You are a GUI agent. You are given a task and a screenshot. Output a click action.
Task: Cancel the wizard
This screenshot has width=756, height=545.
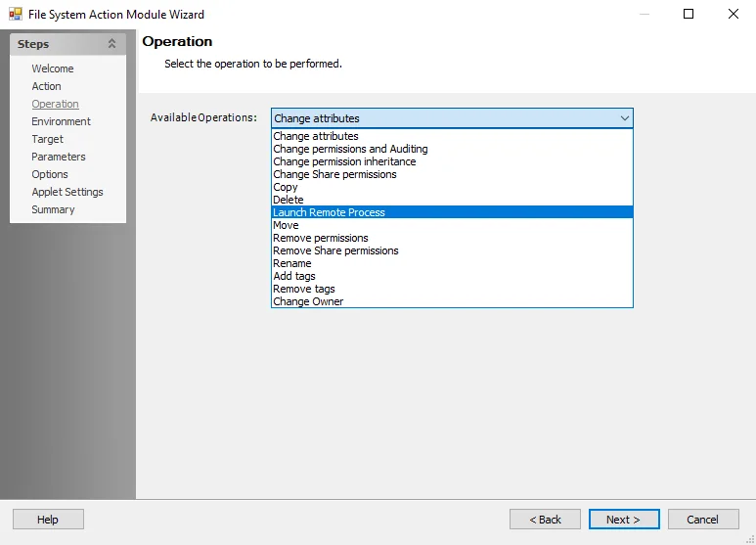703,519
